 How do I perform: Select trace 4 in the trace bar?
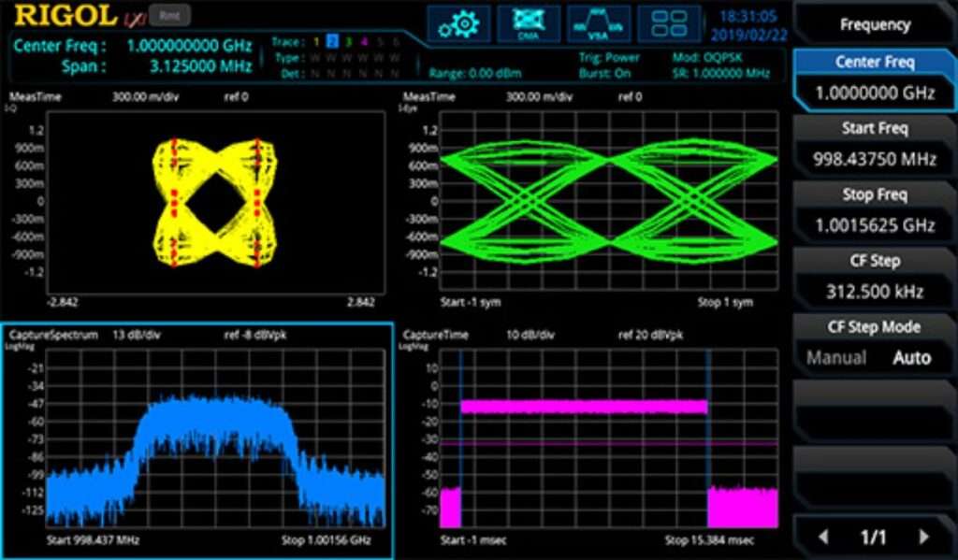(x=365, y=42)
